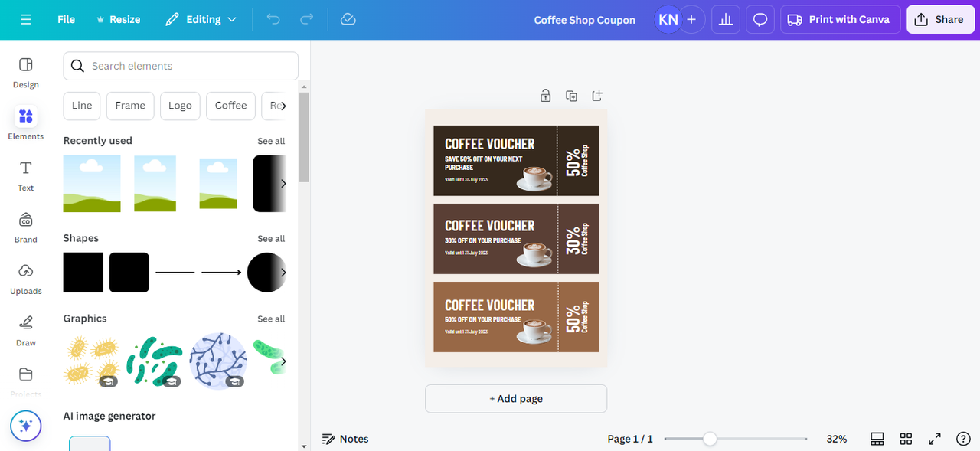Show more Recently used items arrow
980x451 pixels.
[283, 184]
